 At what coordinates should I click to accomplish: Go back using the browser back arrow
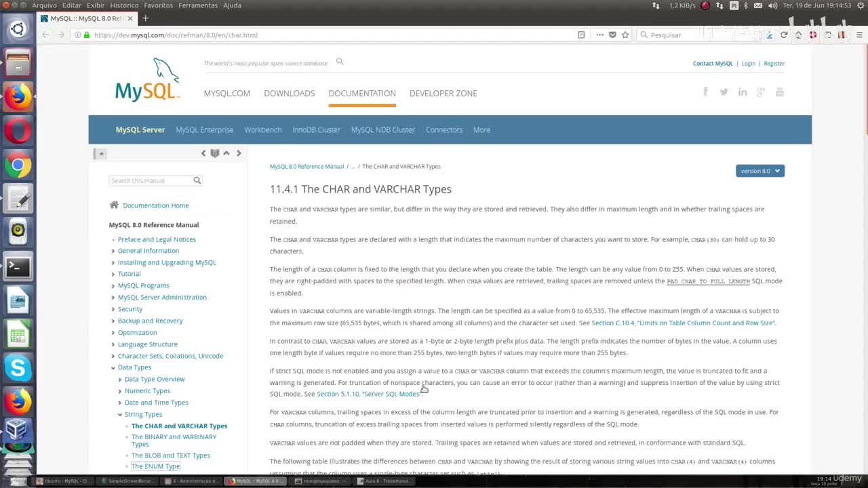tap(45, 35)
